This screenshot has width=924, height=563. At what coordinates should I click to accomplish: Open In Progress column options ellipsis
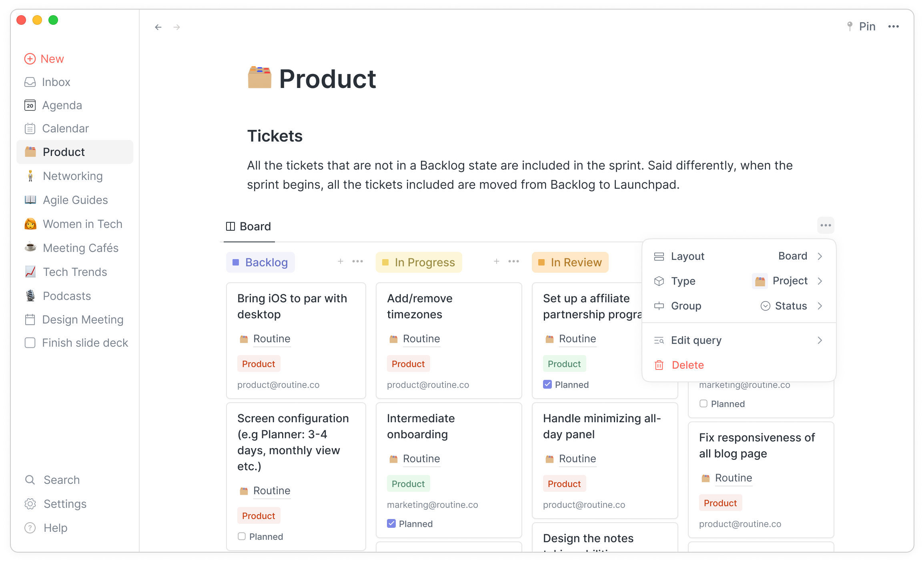click(x=513, y=262)
